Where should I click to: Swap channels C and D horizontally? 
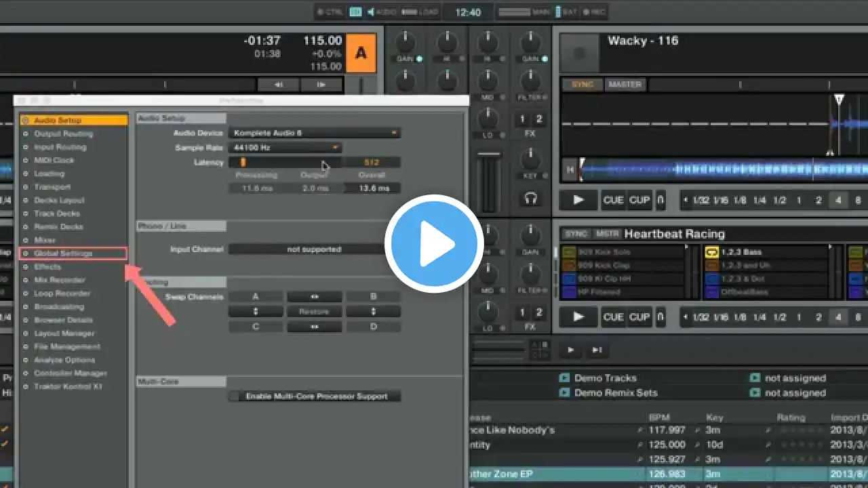pyautogui.click(x=314, y=327)
